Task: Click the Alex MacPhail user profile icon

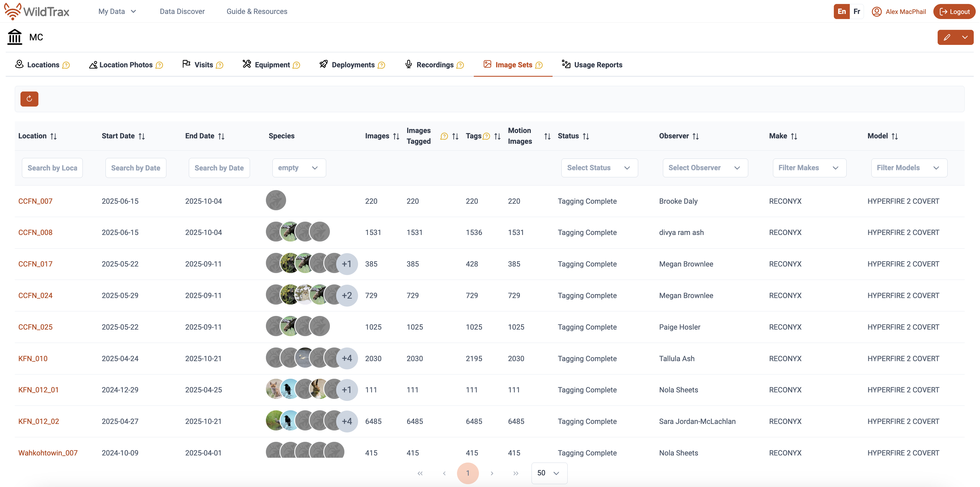Action: [876, 12]
